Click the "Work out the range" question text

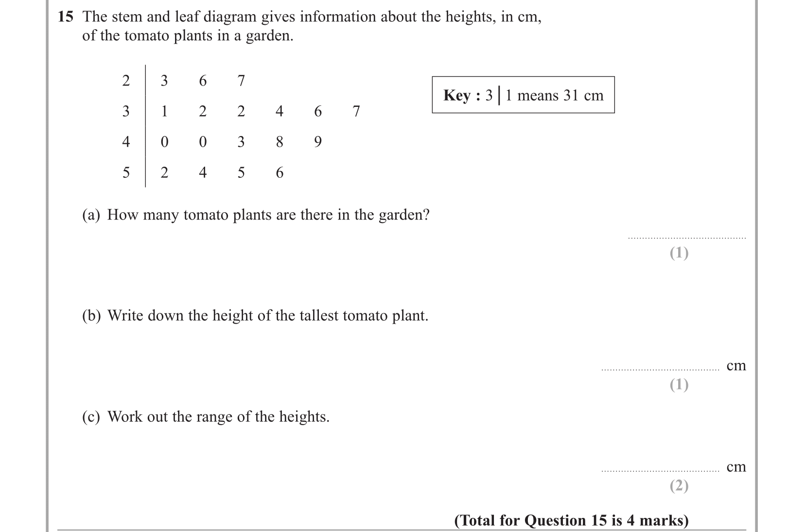click(218, 417)
